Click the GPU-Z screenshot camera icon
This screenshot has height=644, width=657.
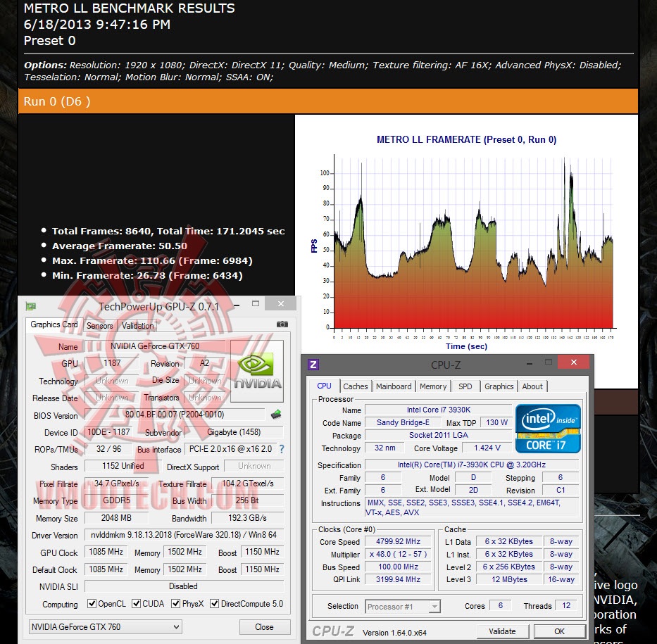click(282, 324)
